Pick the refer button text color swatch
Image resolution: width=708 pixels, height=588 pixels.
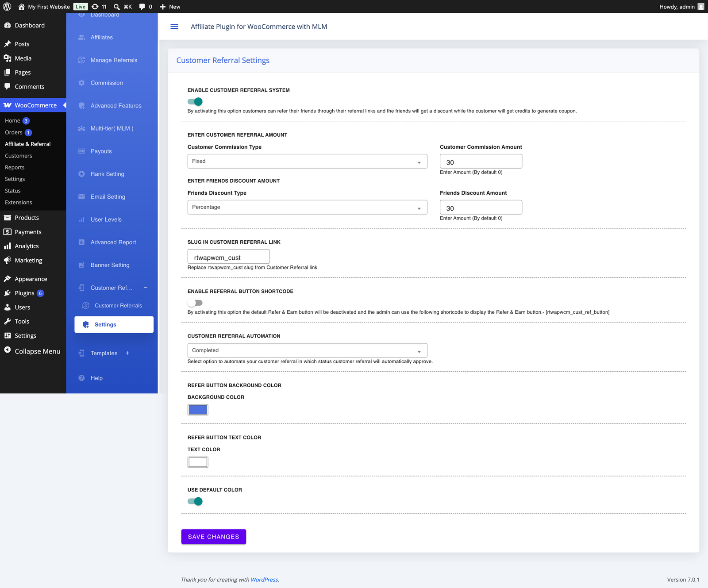point(198,462)
